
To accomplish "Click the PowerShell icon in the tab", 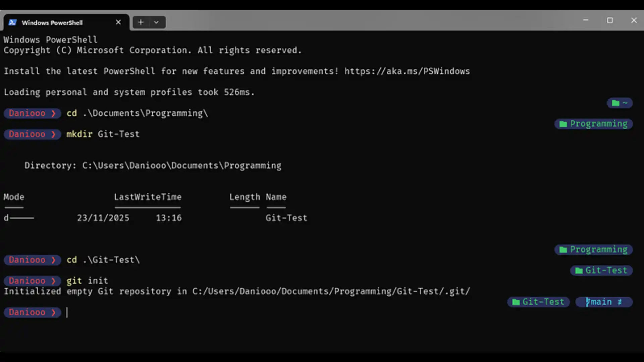I will (x=13, y=22).
